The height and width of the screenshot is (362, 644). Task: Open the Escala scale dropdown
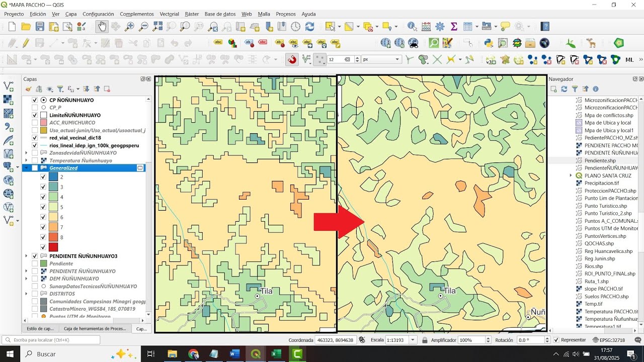click(x=413, y=340)
